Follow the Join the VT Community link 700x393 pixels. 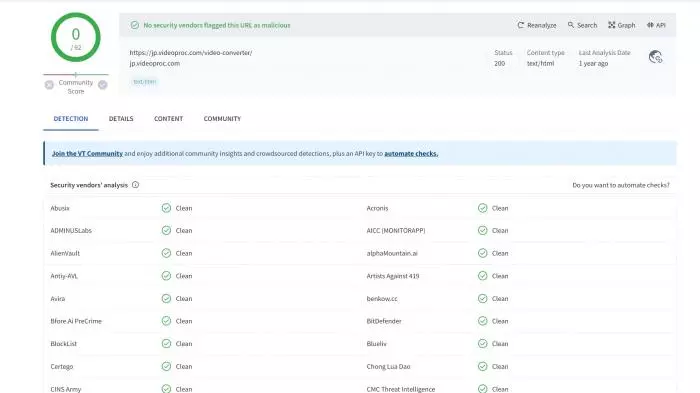tap(87, 153)
